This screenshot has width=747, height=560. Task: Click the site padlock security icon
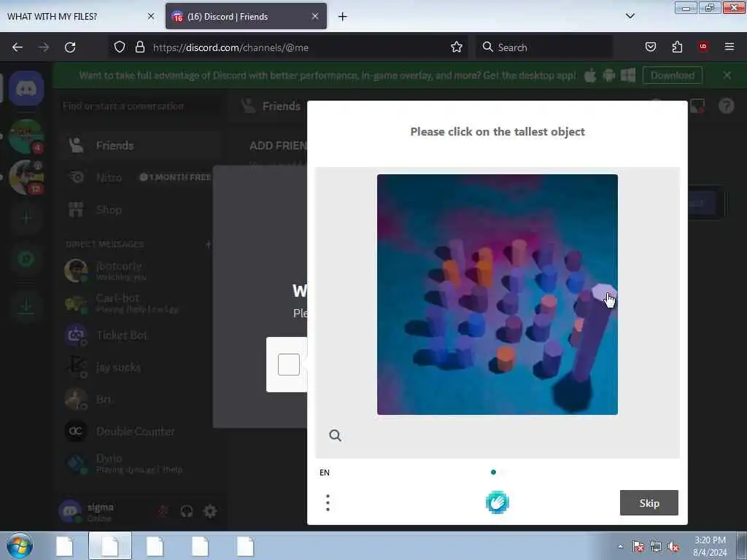coord(139,47)
